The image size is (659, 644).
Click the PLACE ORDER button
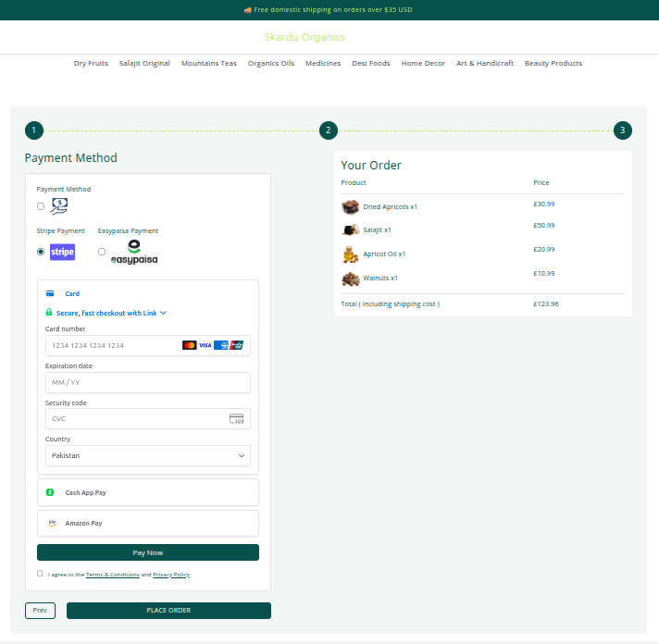pos(168,611)
